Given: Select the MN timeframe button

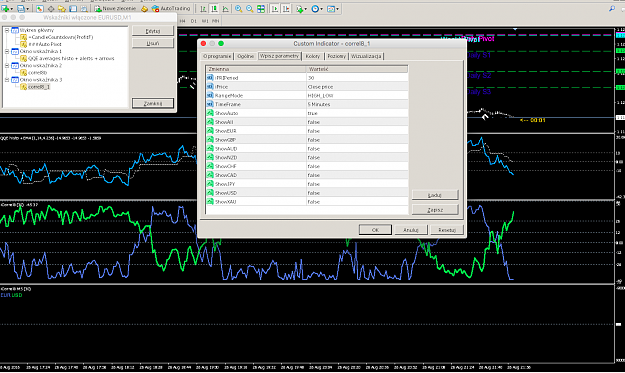Looking at the screenshot, I should pyautogui.click(x=216, y=21).
